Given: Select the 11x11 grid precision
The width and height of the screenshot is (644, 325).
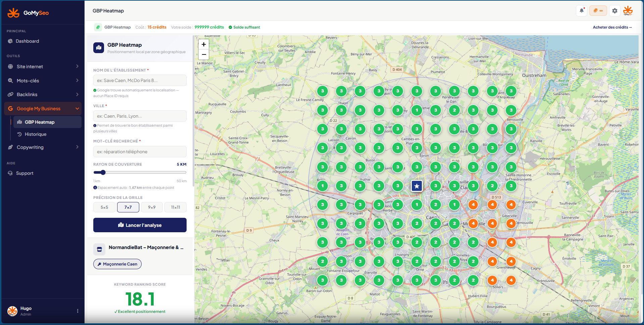Looking at the screenshot, I should coord(176,207).
